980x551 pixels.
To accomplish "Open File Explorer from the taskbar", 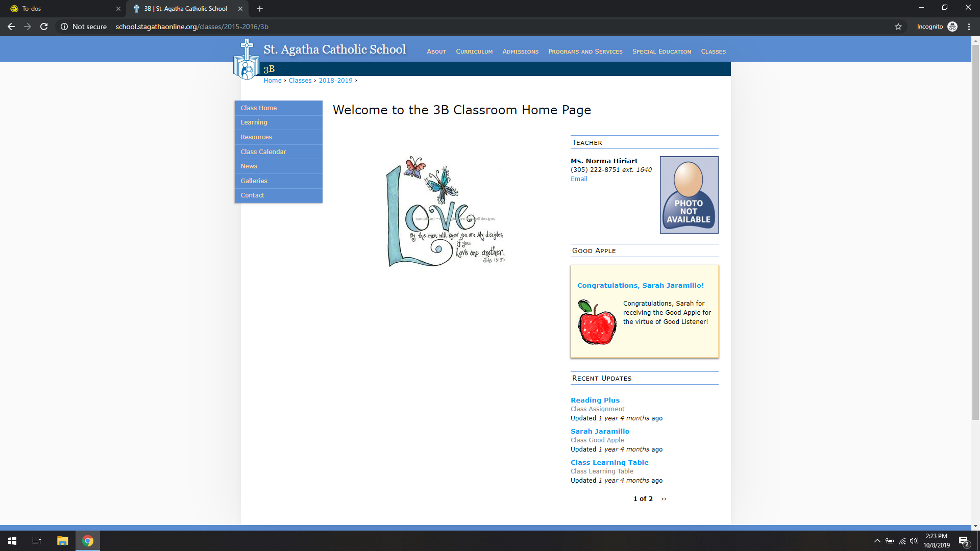I will (62, 541).
